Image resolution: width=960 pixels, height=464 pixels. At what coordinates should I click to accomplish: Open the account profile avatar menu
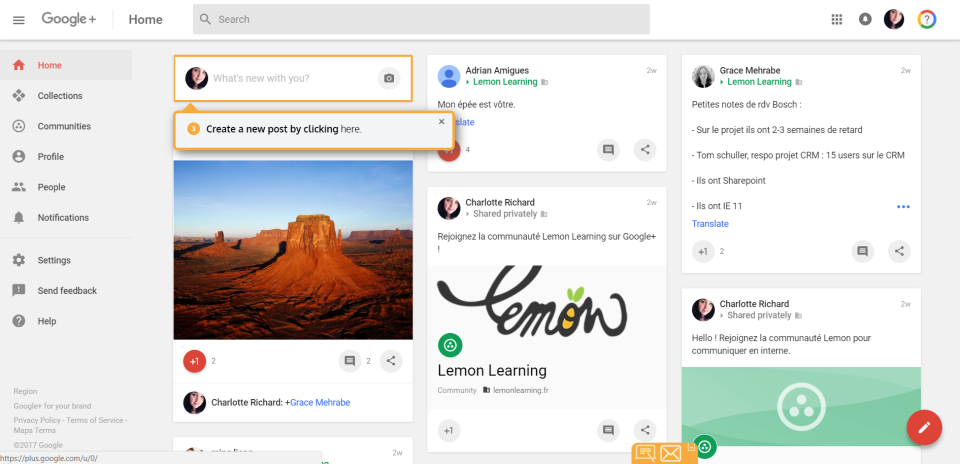894,19
